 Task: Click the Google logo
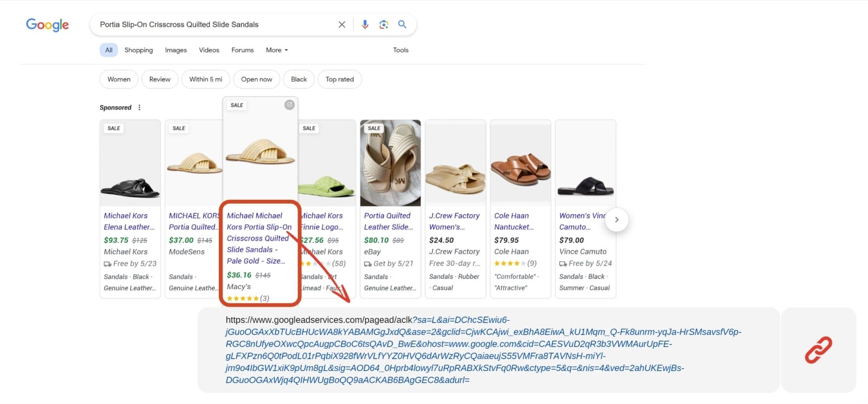tap(47, 25)
